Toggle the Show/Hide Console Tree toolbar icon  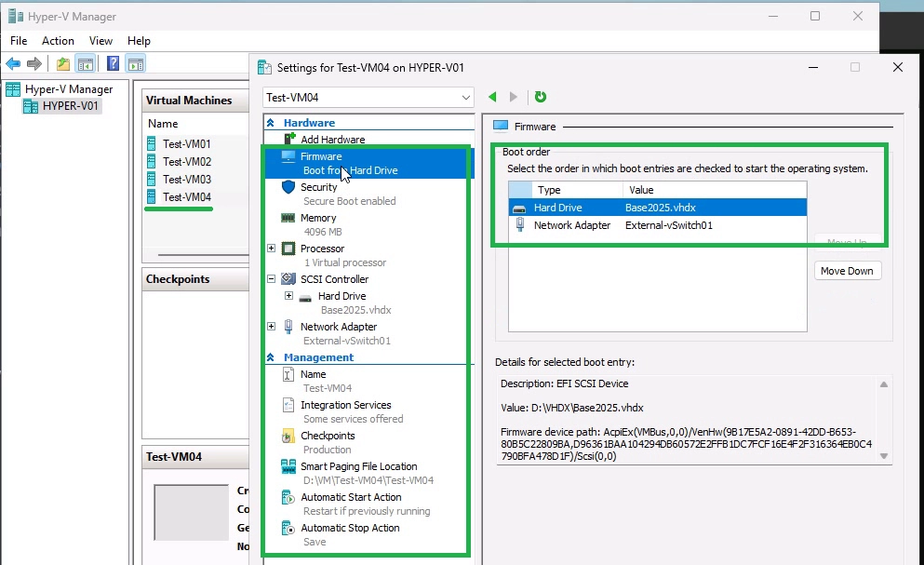coord(86,63)
